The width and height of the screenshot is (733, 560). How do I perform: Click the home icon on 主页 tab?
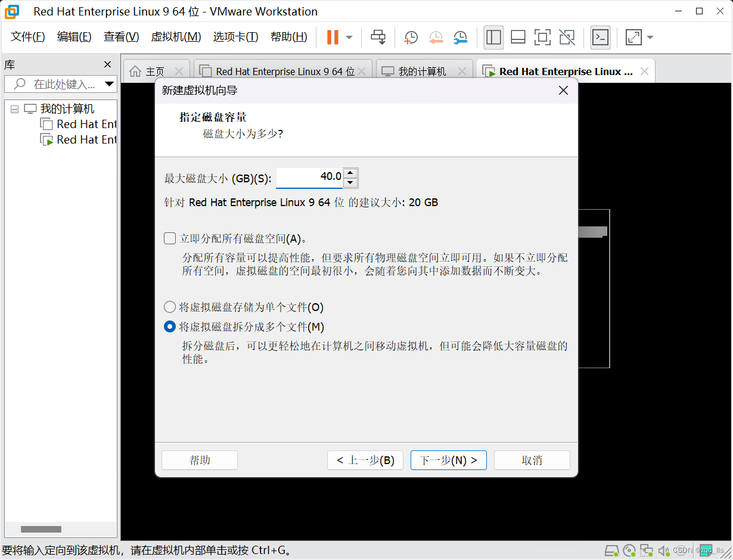[x=136, y=71]
